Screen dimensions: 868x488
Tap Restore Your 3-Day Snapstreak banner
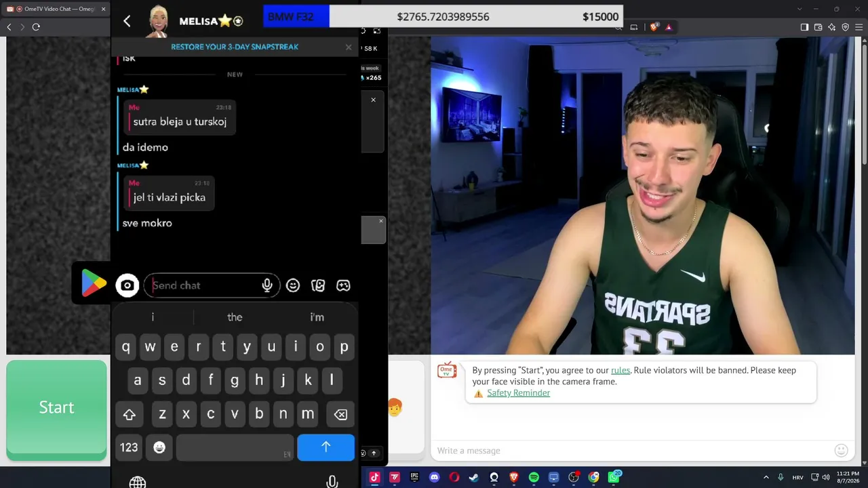pos(235,47)
